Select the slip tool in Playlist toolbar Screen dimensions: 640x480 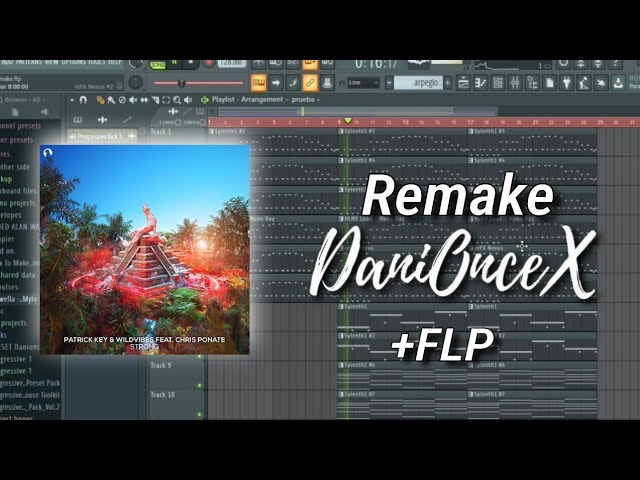[144, 100]
